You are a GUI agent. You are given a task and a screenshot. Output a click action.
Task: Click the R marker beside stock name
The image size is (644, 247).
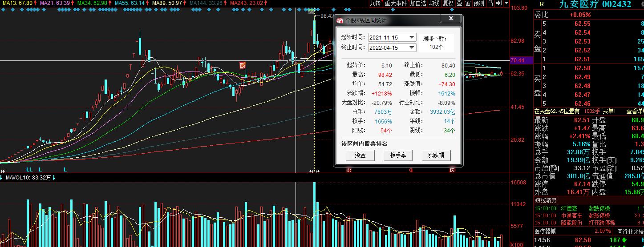pos(542,4)
